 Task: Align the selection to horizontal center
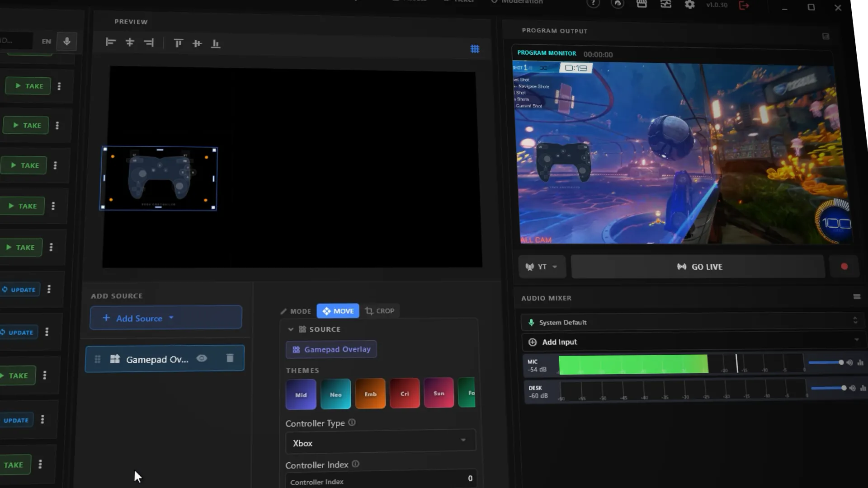[x=130, y=42]
